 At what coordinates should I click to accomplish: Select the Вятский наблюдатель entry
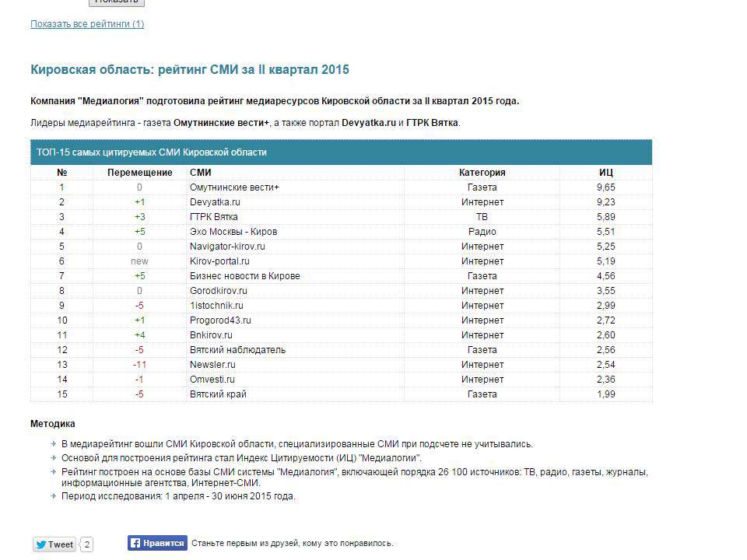pyautogui.click(x=237, y=350)
